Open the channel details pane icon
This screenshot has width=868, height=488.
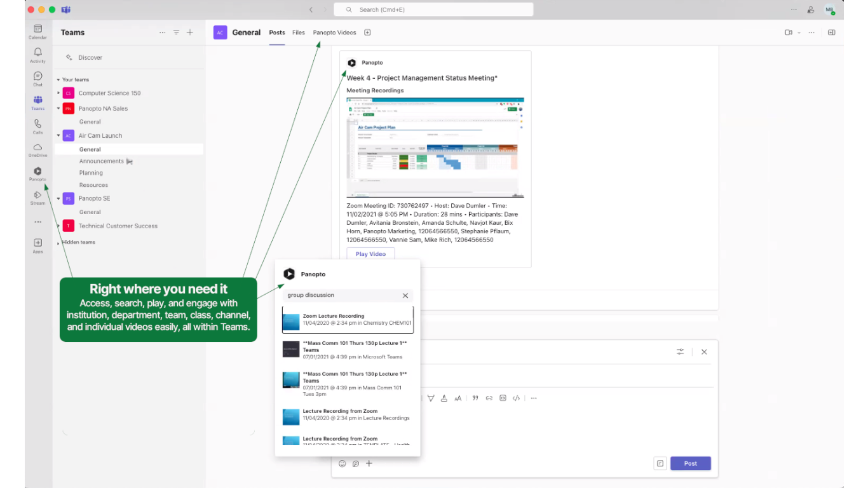[831, 32]
